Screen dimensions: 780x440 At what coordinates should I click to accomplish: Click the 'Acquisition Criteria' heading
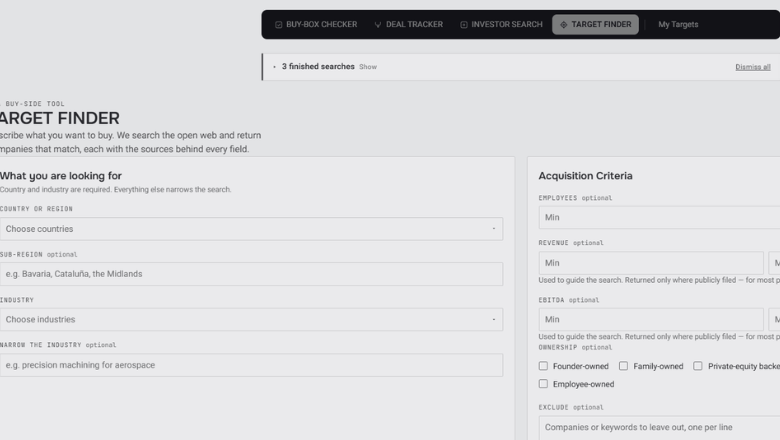(585, 176)
